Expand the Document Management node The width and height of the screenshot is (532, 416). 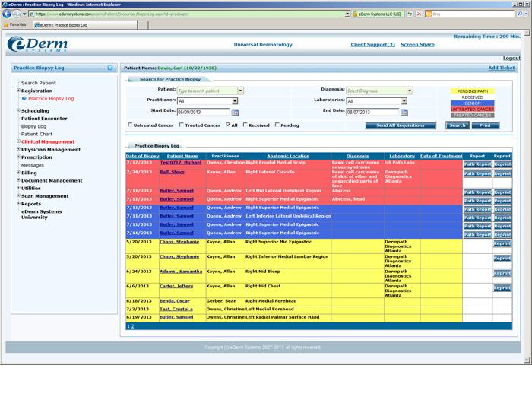coord(19,180)
